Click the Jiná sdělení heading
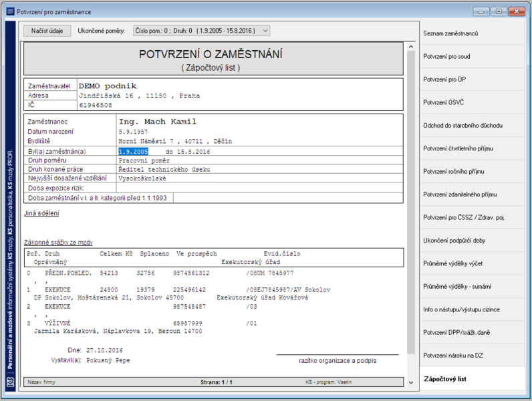 [x=41, y=213]
